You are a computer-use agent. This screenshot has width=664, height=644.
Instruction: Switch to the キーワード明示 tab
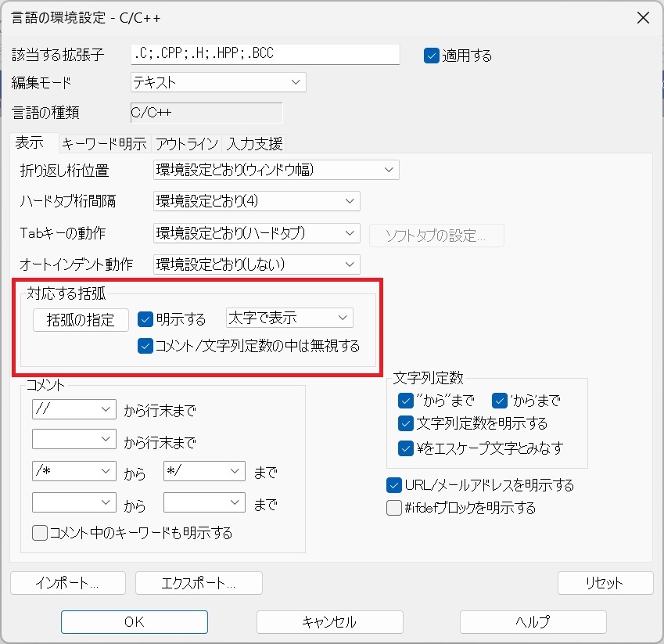(104, 143)
